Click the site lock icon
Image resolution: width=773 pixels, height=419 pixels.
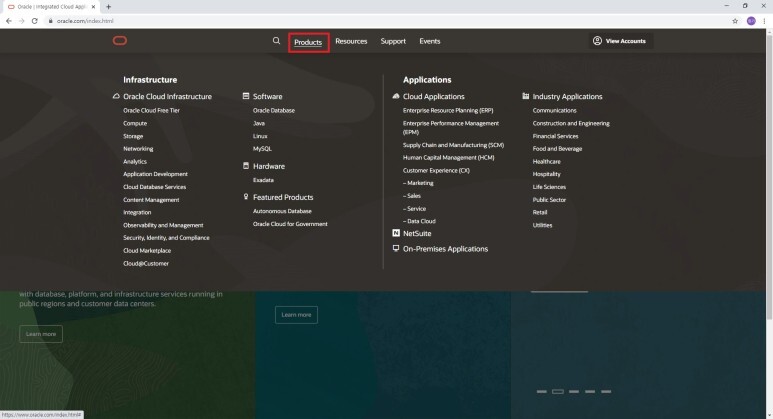click(50, 21)
